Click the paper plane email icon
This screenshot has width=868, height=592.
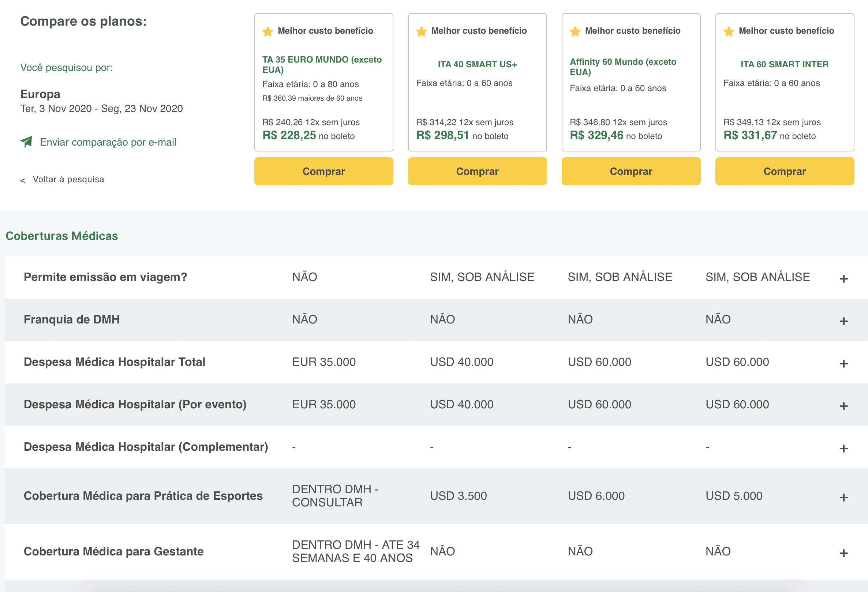pyautogui.click(x=26, y=142)
